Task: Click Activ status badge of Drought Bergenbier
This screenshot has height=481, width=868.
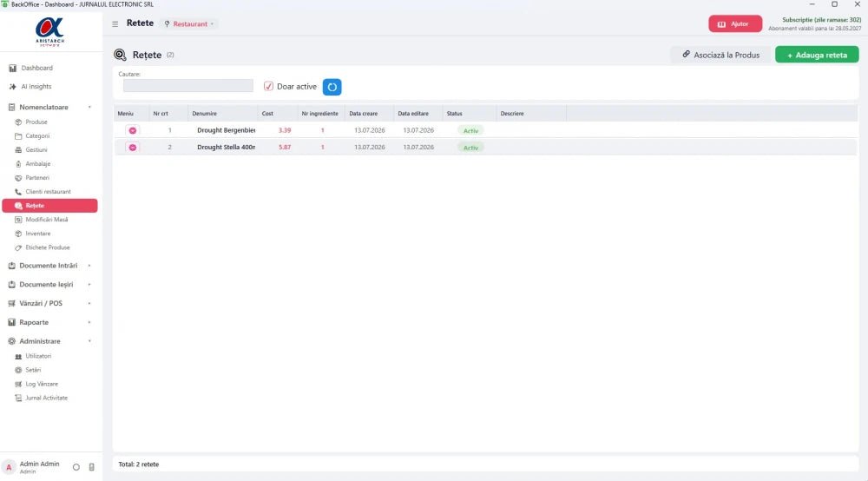Action: coord(470,130)
